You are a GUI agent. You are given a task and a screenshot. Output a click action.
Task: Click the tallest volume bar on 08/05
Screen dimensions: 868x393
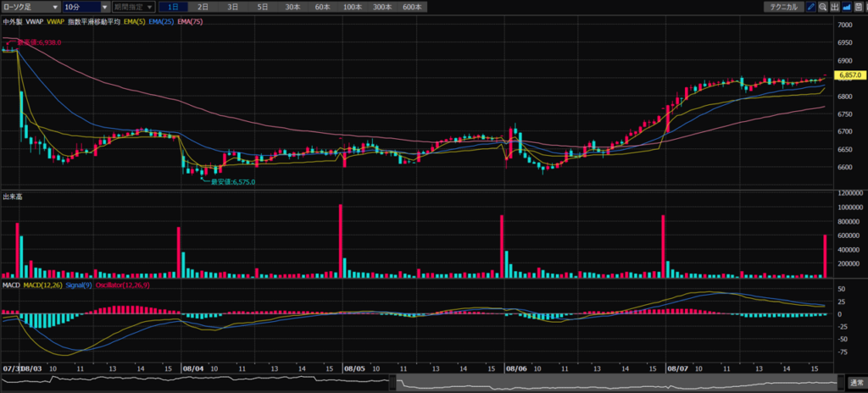tap(341, 241)
